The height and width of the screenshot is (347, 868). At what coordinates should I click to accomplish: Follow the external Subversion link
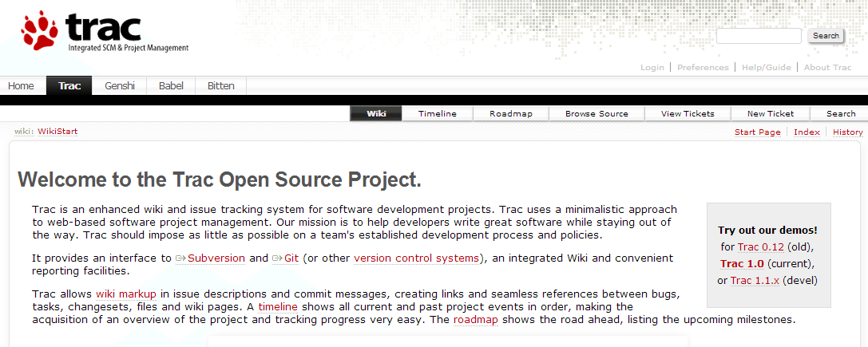point(216,258)
